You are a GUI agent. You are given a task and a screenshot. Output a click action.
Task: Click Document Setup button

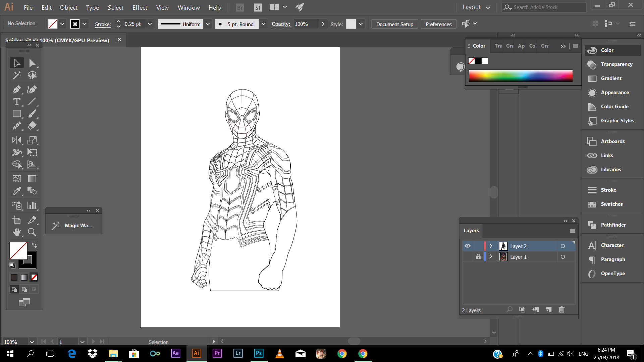pyautogui.click(x=395, y=24)
